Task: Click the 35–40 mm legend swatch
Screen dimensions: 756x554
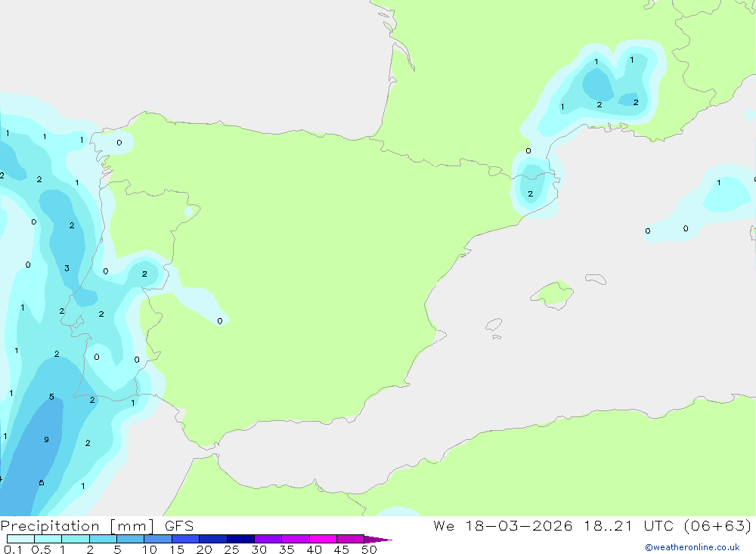Action: 295,539
